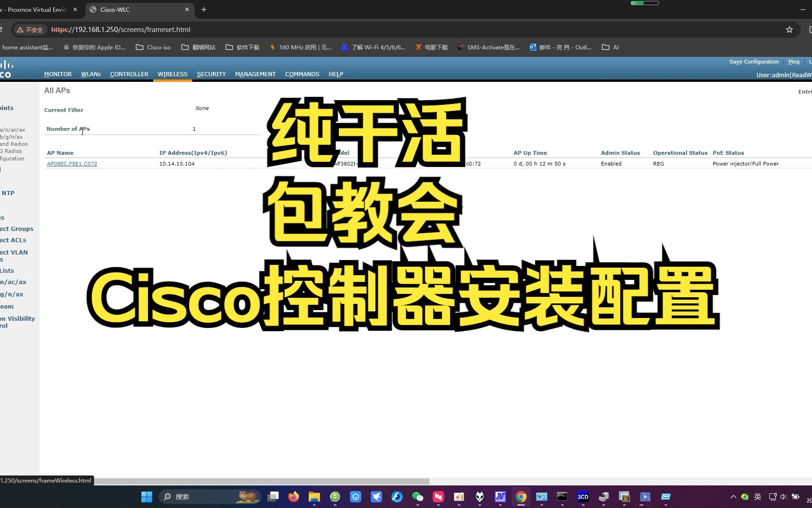The width and height of the screenshot is (812, 508).
Task: Click the not-secure warning badge
Action: click(30, 30)
